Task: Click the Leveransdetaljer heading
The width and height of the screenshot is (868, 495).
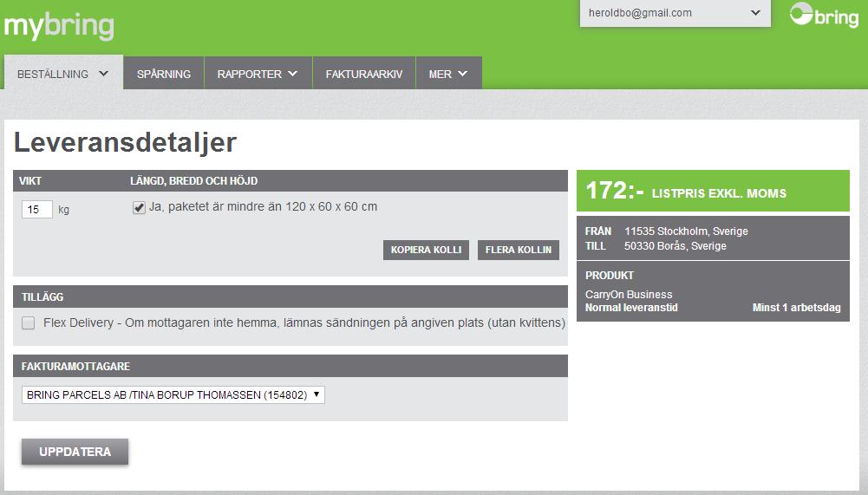Action: pos(125,143)
